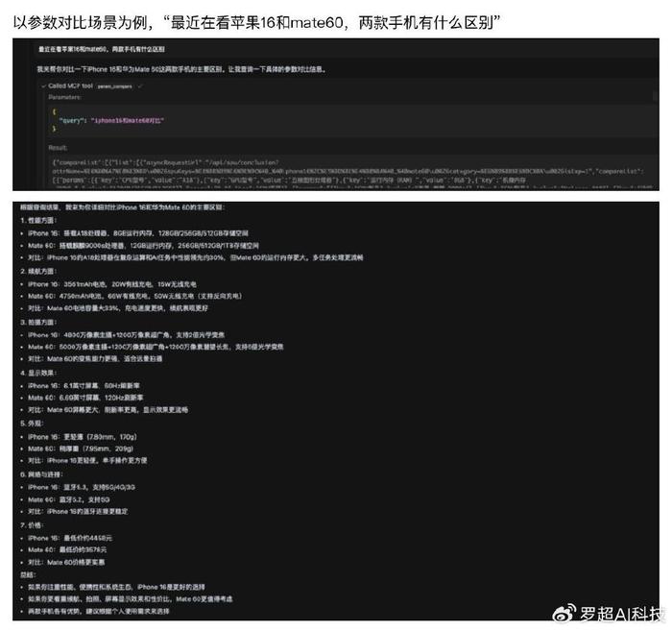672x630 pixels.
Task: Click the heading '2. 续航方面'
Action: click(38, 272)
